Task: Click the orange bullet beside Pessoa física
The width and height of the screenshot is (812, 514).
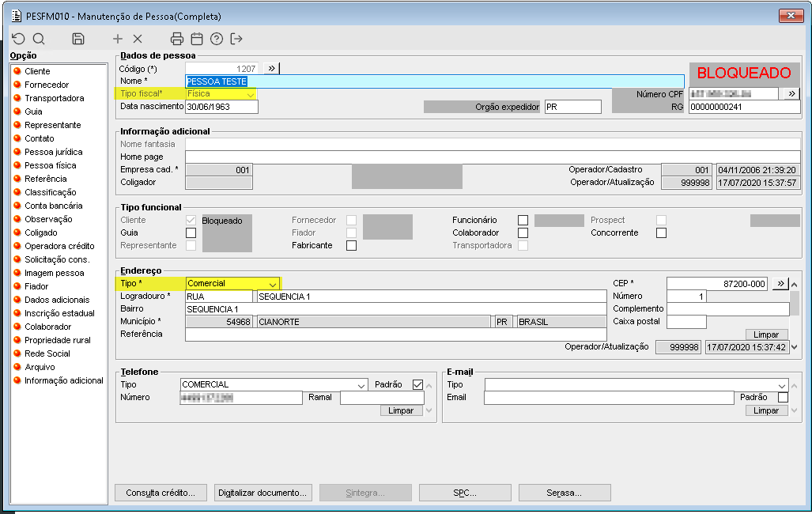Action: 17,165
